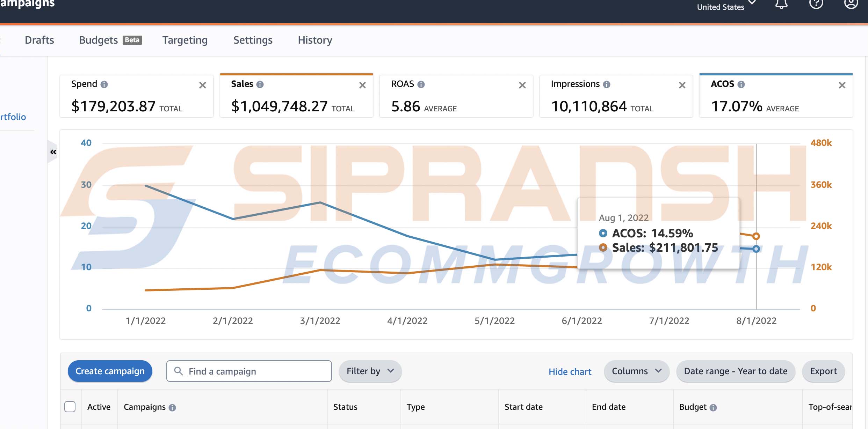Click the info icon next to Impressions
Image resolution: width=868 pixels, height=429 pixels.
(x=607, y=84)
